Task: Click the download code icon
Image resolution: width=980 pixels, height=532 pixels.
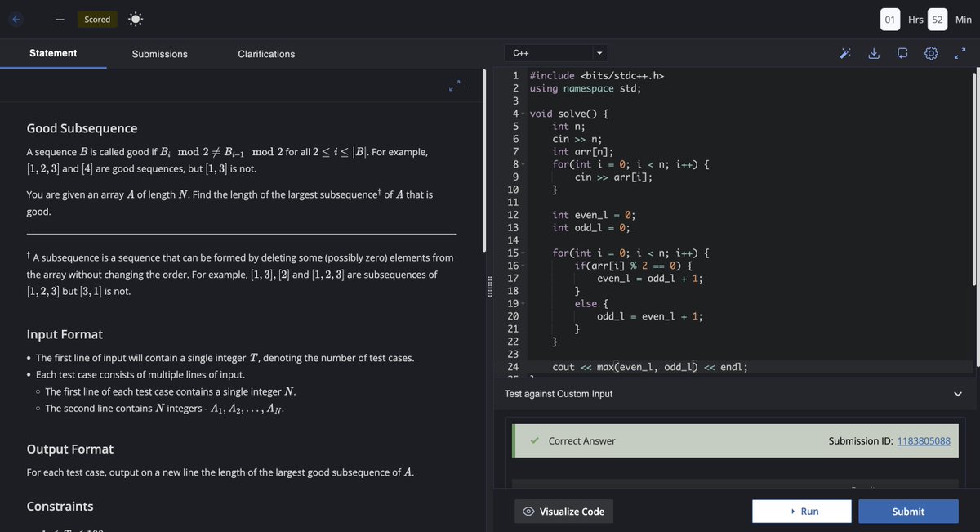Action: click(874, 52)
